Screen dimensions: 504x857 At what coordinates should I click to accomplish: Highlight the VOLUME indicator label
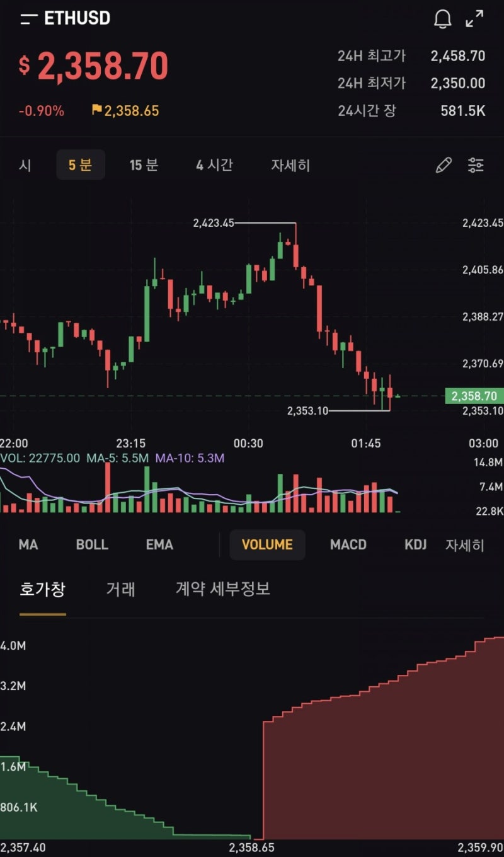[x=267, y=544]
